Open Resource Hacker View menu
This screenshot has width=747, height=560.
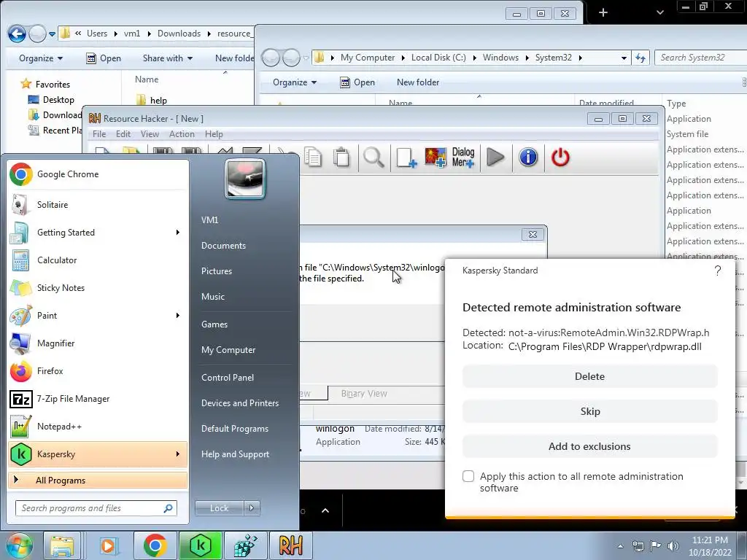pyautogui.click(x=150, y=134)
